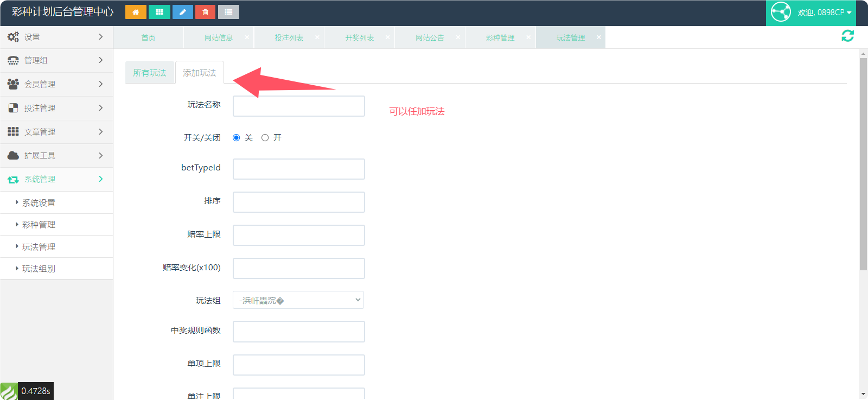This screenshot has width=868, height=400.
Task: Click the 0898CP user avatar icon
Action: (x=781, y=12)
